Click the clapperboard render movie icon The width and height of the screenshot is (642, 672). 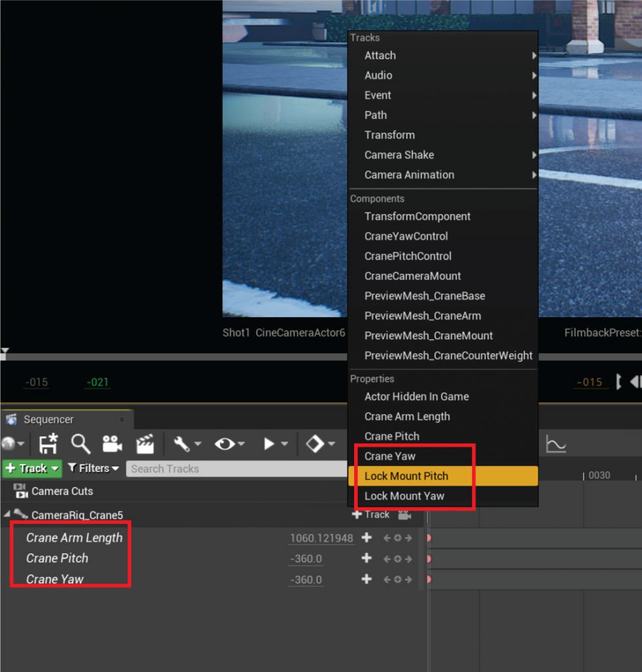click(145, 444)
